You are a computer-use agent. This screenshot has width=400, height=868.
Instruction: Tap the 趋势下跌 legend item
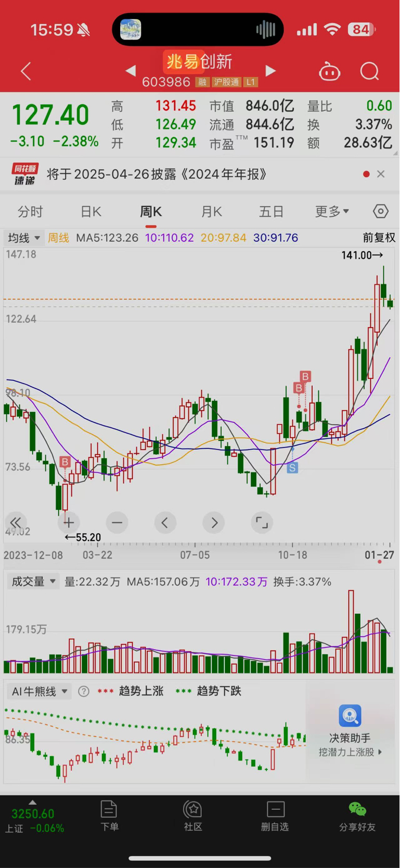209,691
